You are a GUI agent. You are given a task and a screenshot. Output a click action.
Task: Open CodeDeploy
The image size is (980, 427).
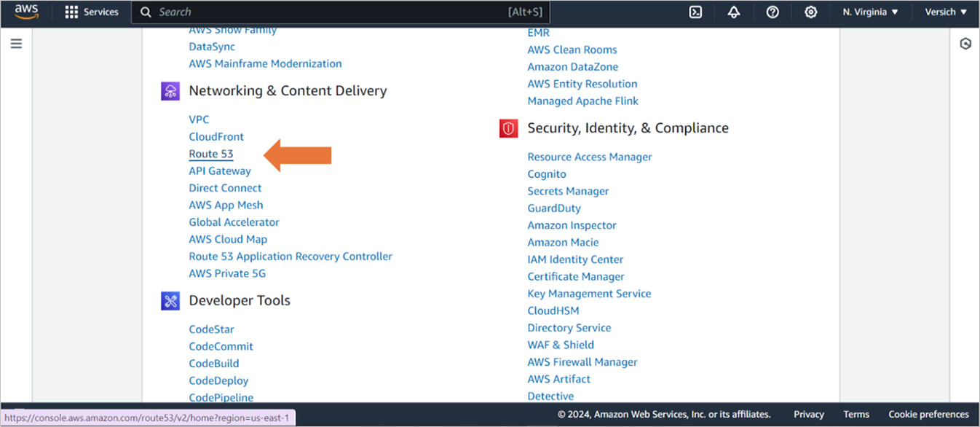(x=218, y=381)
